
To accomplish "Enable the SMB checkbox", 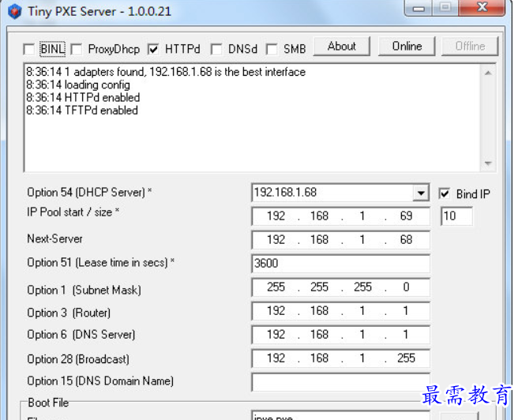I will click(x=272, y=50).
